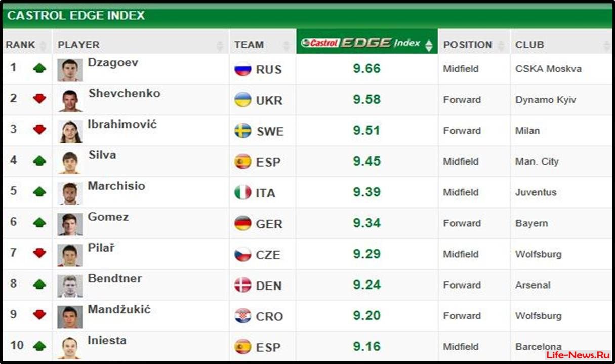Click the Ukraine flag icon beside UKR
Viewport: 615px width, 364px height.
(x=243, y=100)
